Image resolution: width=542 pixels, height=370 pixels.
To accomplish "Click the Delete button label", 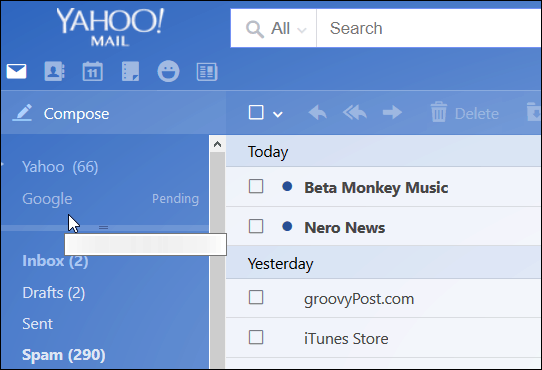I will (x=477, y=113).
